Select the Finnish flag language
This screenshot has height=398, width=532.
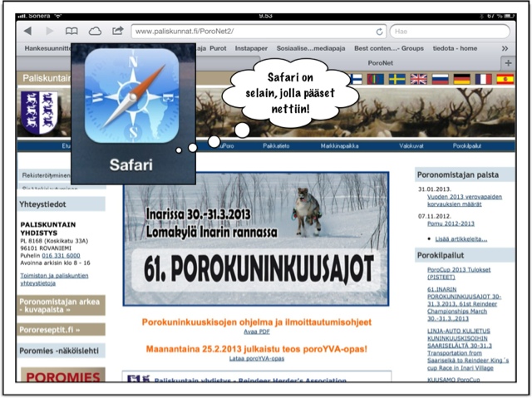(x=356, y=79)
